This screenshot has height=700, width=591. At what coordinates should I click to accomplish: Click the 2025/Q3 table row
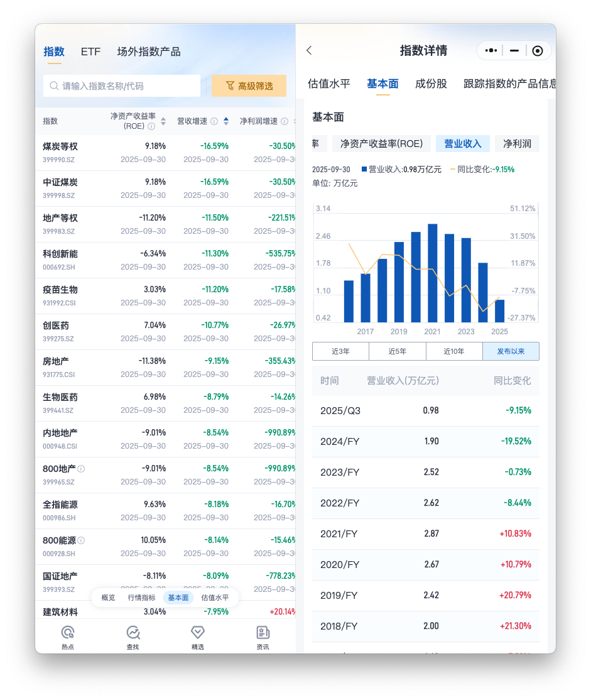pos(426,411)
